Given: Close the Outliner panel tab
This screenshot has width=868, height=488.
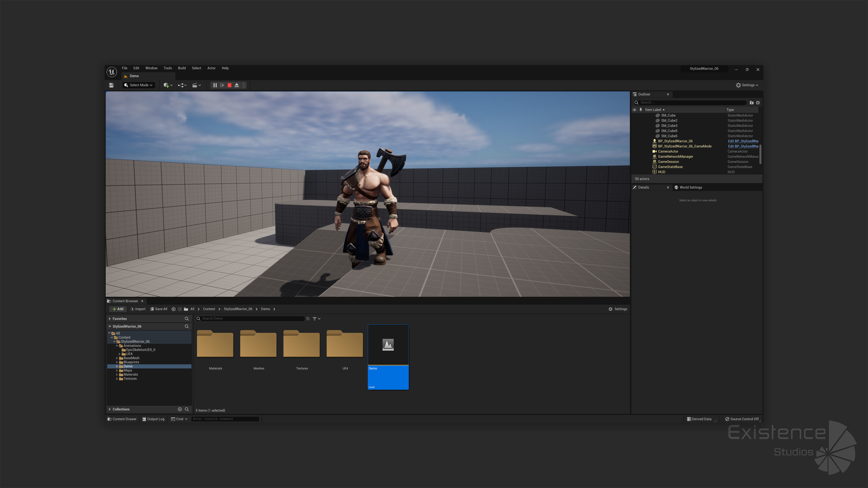Looking at the screenshot, I should (x=668, y=94).
